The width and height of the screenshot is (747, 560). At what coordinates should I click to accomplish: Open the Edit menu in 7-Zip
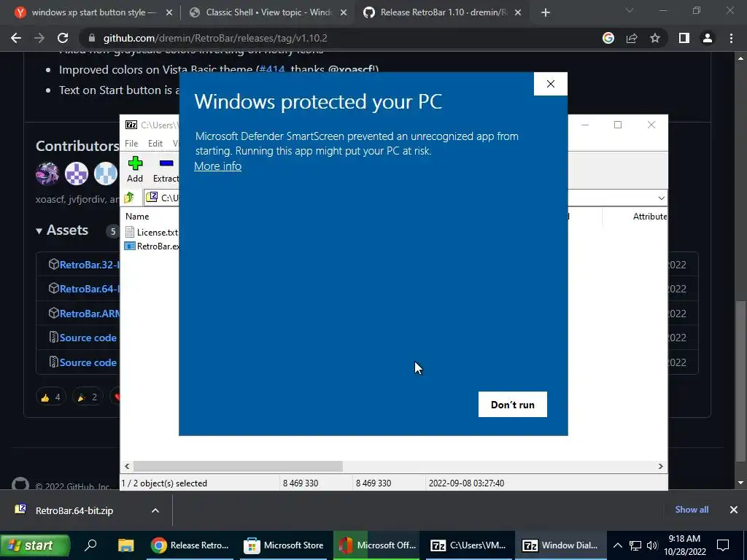[x=155, y=144]
